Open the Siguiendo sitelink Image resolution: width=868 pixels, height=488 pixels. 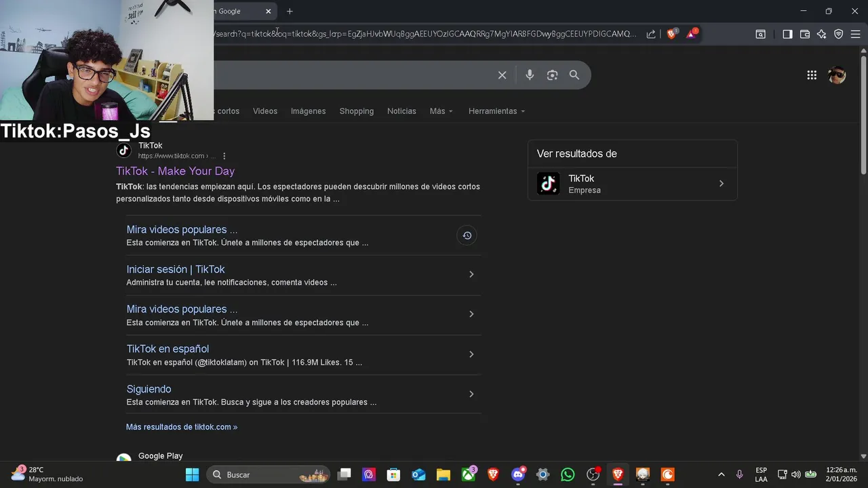click(x=149, y=389)
